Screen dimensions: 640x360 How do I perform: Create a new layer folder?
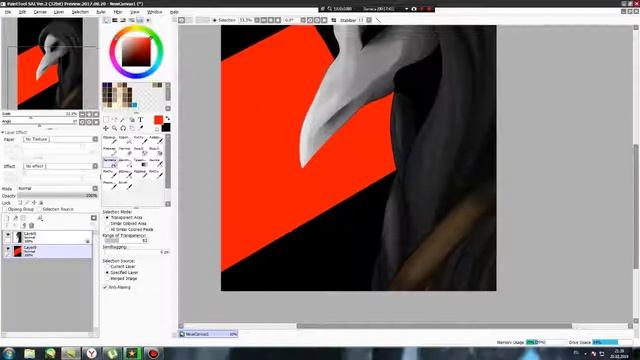(23, 218)
